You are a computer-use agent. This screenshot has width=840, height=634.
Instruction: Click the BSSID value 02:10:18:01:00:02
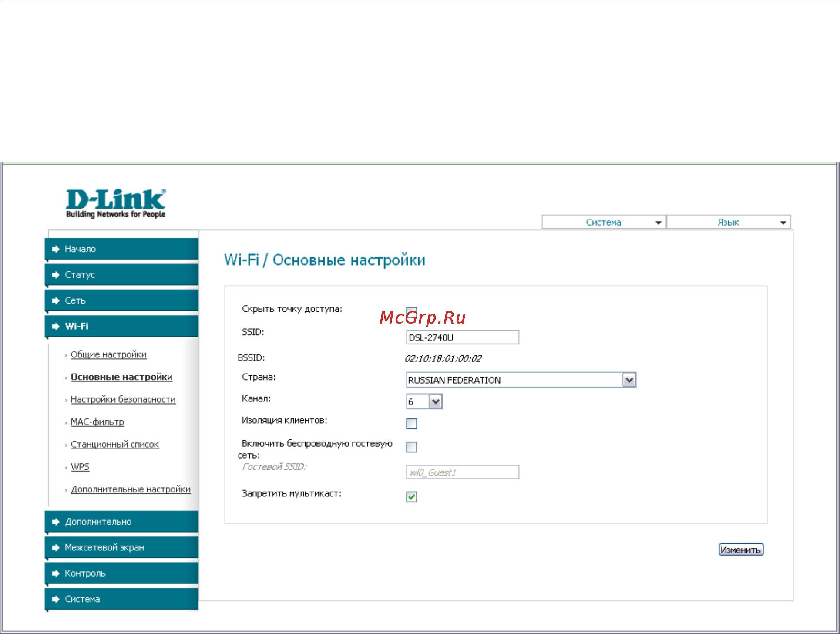(x=444, y=359)
